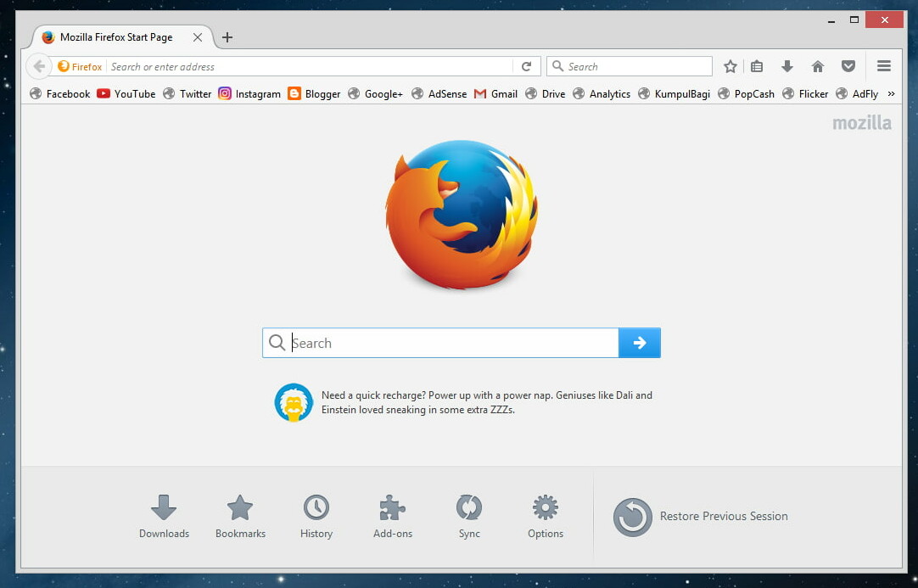Screen dimensions: 918x588
Task: Reload the current page
Action: point(527,65)
